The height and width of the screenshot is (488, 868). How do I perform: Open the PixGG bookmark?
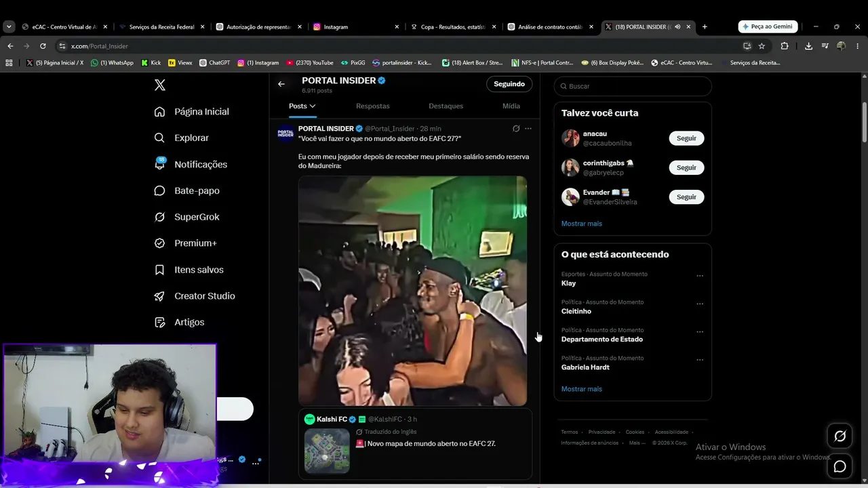353,63
